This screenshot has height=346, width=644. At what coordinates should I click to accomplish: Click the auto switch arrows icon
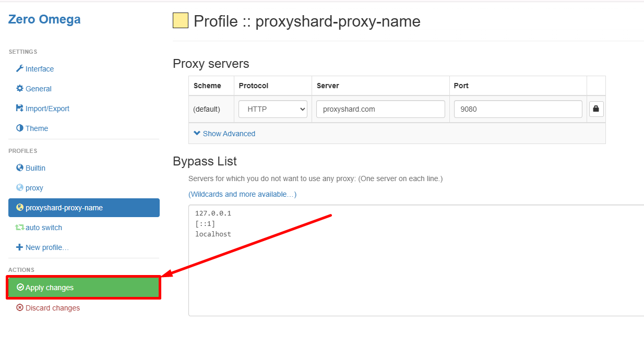click(x=20, y=228)
